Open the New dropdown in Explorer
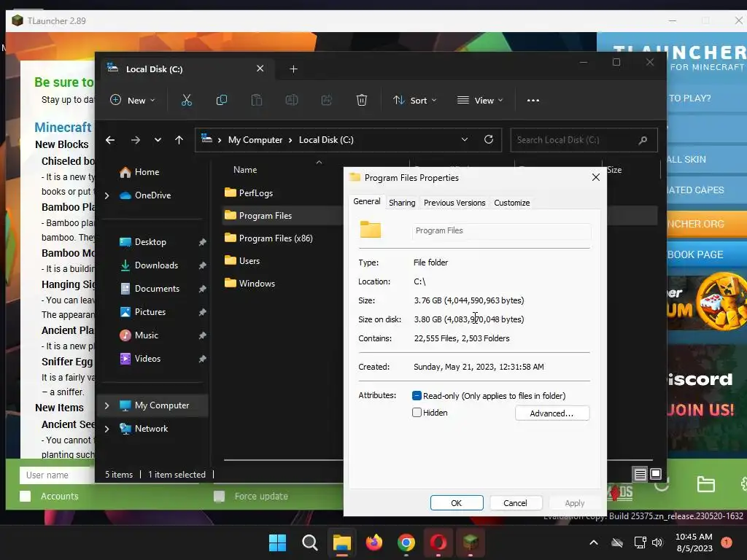 (133, 100)
